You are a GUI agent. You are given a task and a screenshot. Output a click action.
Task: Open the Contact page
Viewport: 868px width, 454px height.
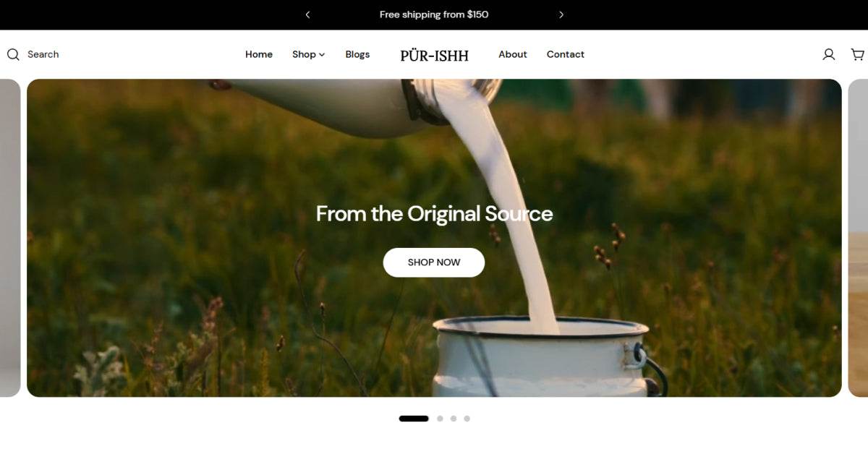point(566,54)
